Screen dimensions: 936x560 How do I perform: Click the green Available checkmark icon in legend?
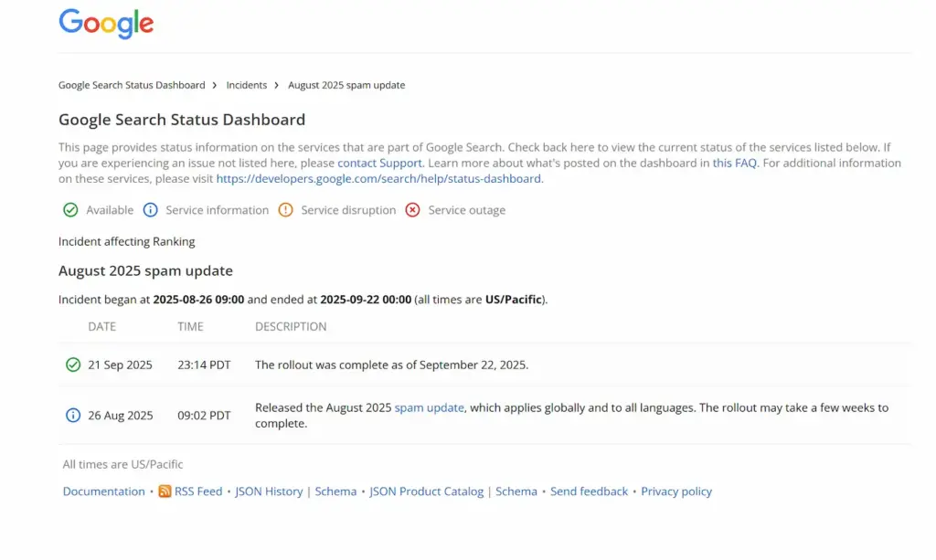pos(70,210)
